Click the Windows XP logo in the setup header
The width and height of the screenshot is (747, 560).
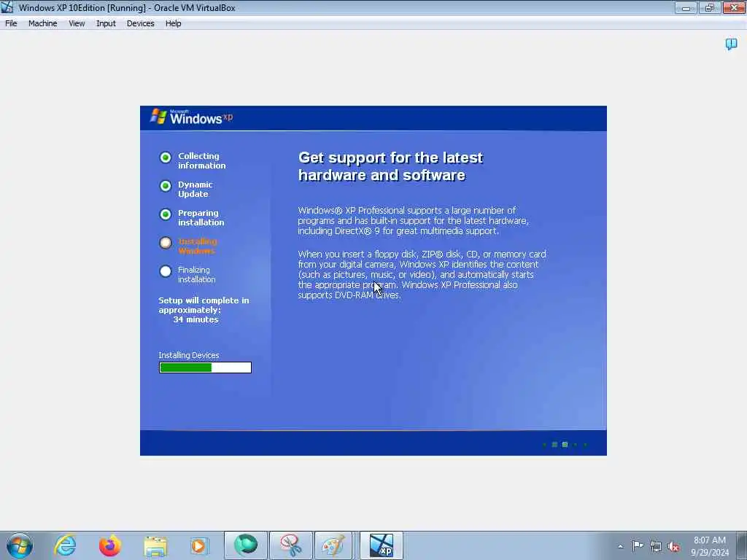[191, 117]
